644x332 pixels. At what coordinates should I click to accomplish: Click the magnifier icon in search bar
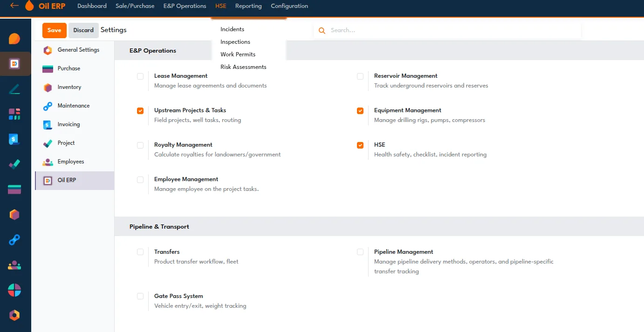click(322, 30)
